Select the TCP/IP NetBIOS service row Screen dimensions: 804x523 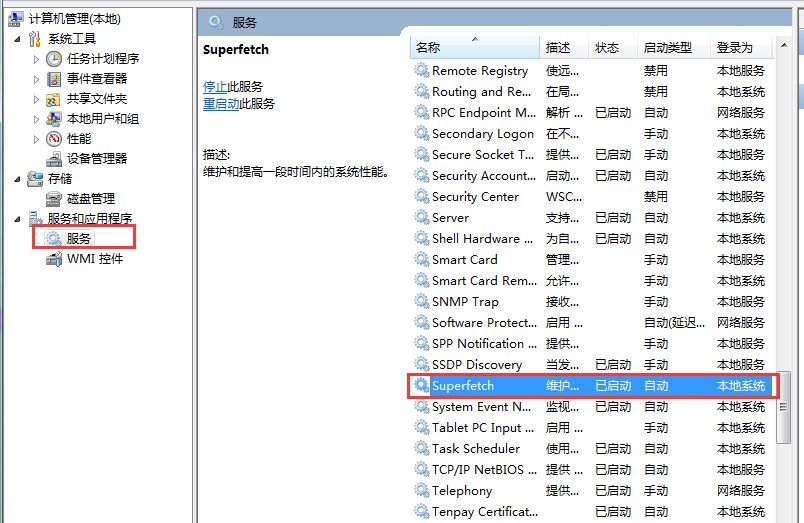(x=591, y=470)
